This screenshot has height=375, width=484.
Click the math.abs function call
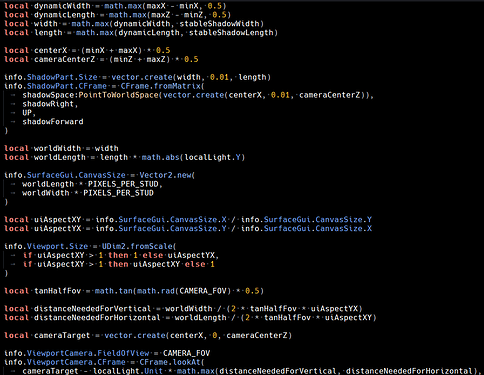tap(161, 157)
